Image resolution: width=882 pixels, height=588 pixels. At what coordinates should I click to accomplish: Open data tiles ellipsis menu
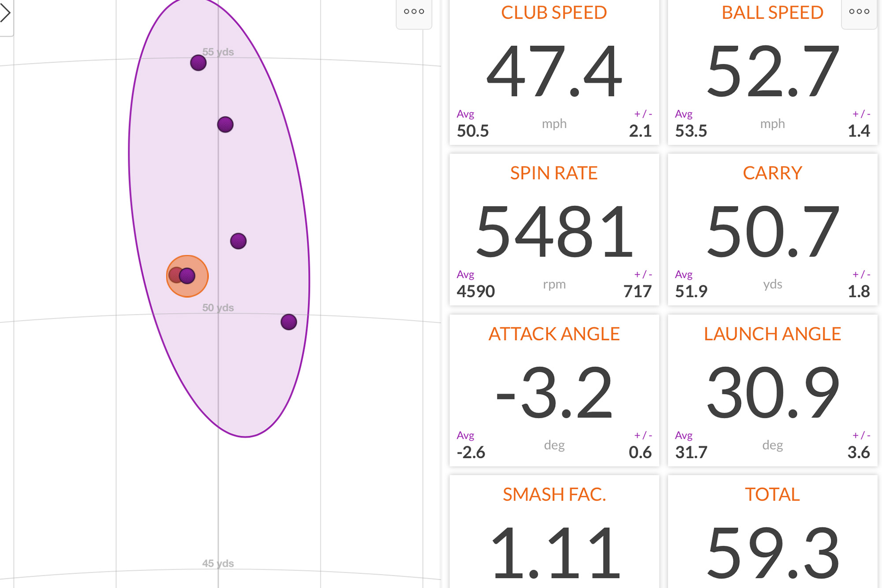click(859, 12)
